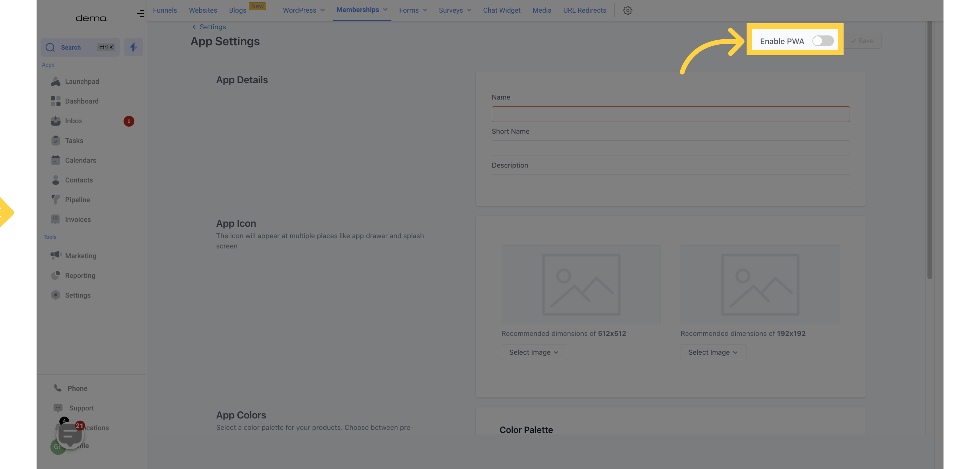Open Select Image dropdown for 192x192 icon
The image size is (980, 469).
pos(713,352)
